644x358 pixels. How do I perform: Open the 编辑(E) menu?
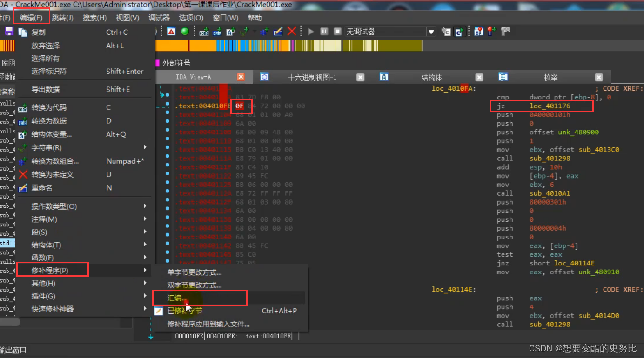31,18
